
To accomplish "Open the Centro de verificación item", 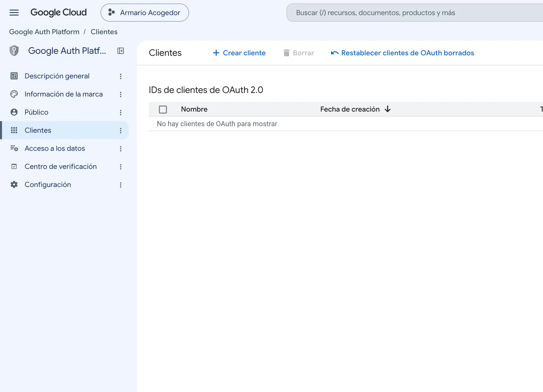I will click(64, 166).
